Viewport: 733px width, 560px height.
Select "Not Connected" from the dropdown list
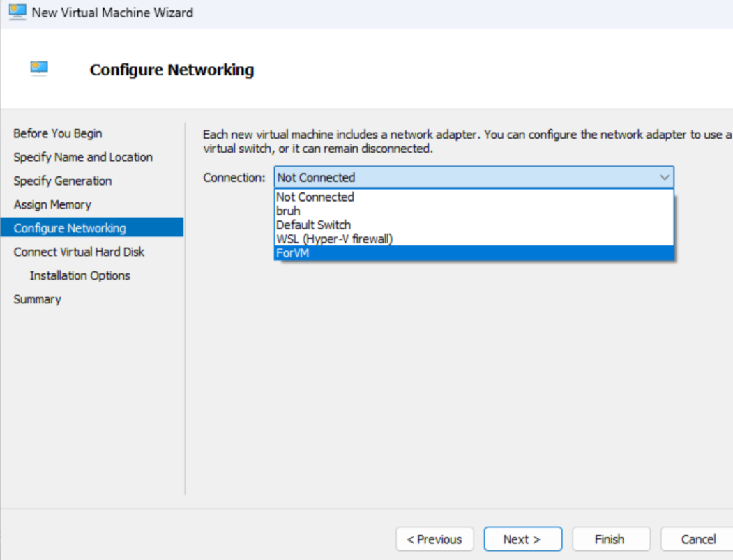pos(315,197)
